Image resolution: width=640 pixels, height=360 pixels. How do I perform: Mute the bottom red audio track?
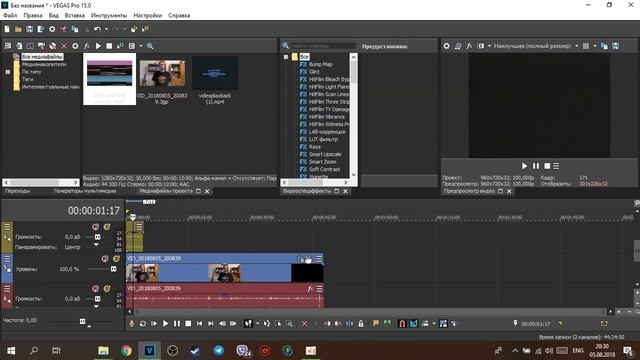96,289
